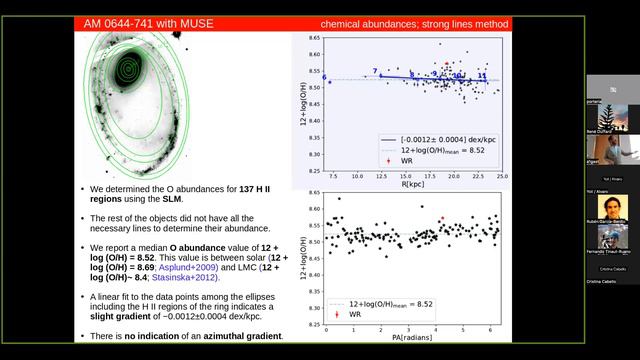Click the red WR data point in lower plot

pos(442,218)
